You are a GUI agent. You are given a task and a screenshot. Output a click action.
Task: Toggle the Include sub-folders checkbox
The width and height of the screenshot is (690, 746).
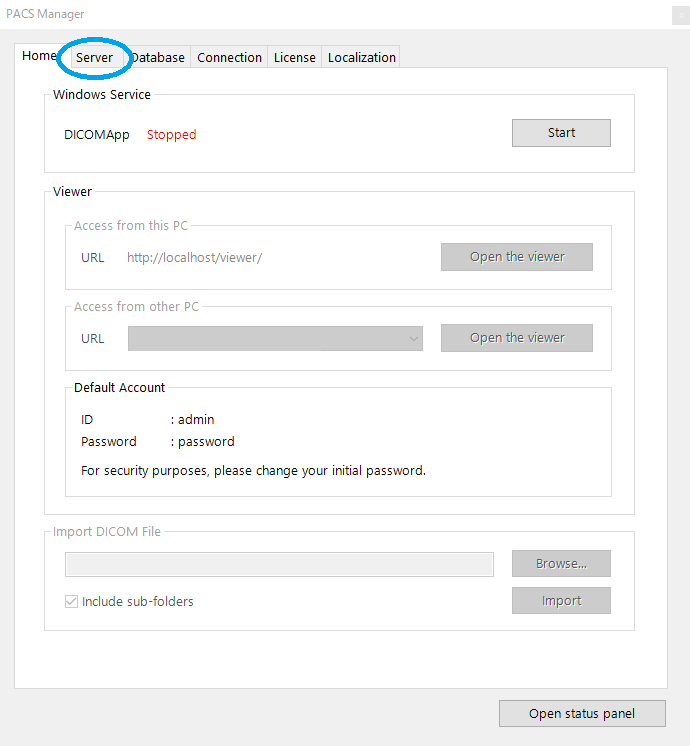pos(71,601)
